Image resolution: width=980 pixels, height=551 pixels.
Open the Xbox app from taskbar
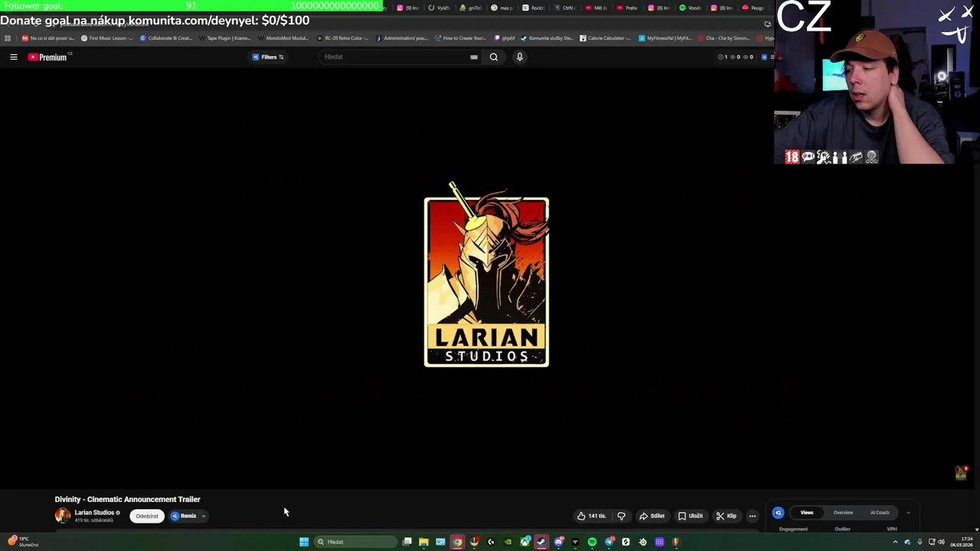coord(524,542)
